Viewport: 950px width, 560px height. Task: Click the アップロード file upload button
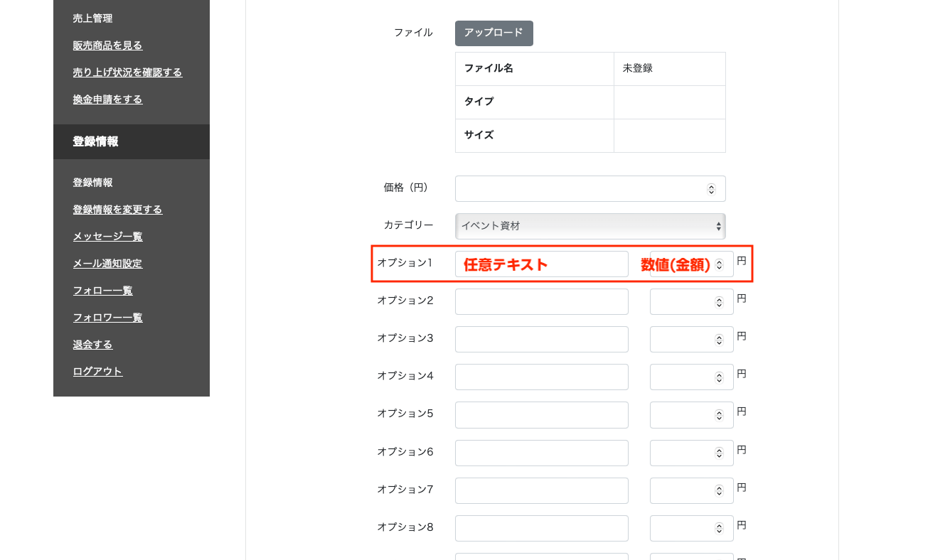(493, 33)
